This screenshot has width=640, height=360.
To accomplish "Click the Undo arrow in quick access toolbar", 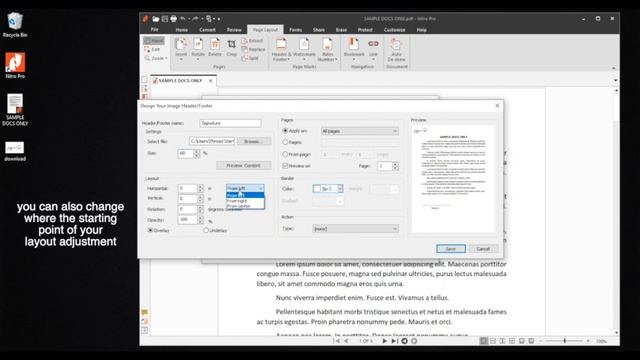I will click(x=182, y=19).
